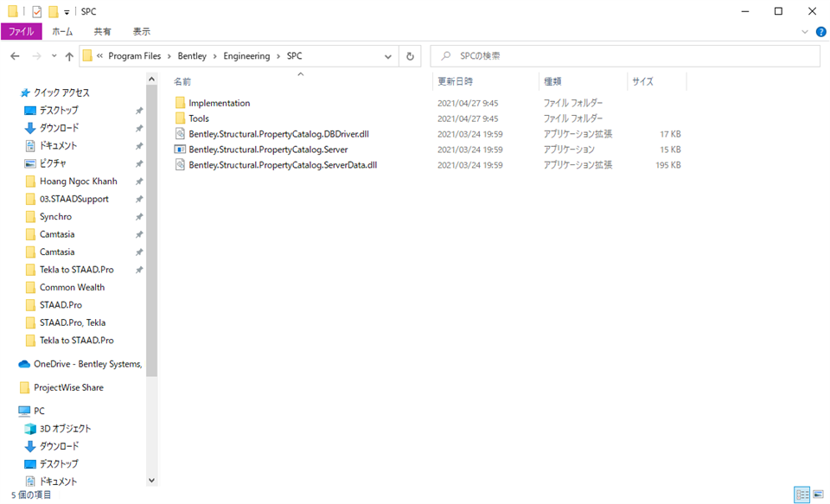Go up one folder level
The height and width of the screenshot is (504, 830).
click(x=69, y=56)
